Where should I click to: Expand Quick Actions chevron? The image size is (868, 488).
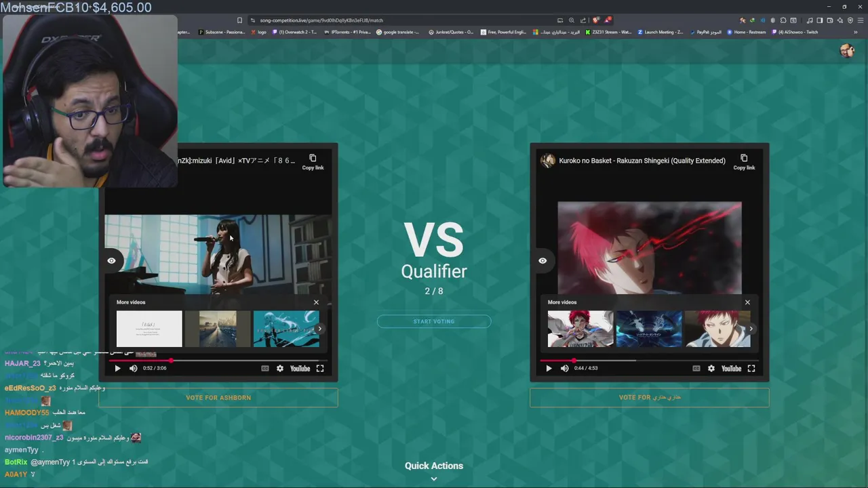point(434,479)
